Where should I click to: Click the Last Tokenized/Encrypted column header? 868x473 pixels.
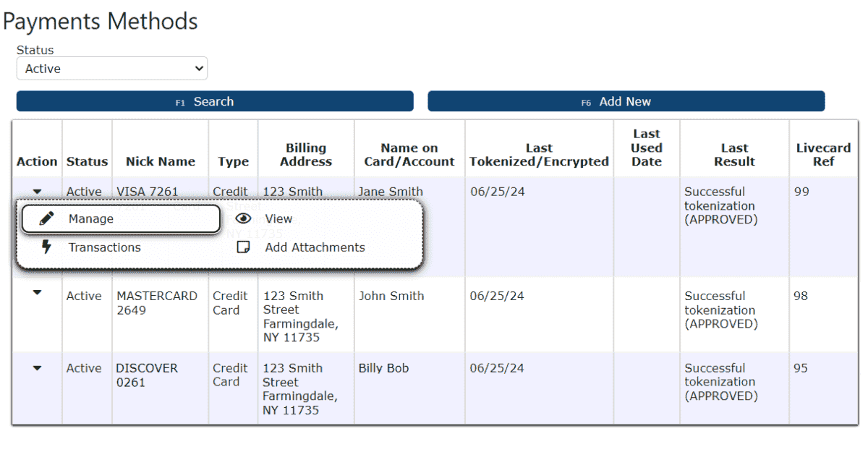click(x=539, y=155)
